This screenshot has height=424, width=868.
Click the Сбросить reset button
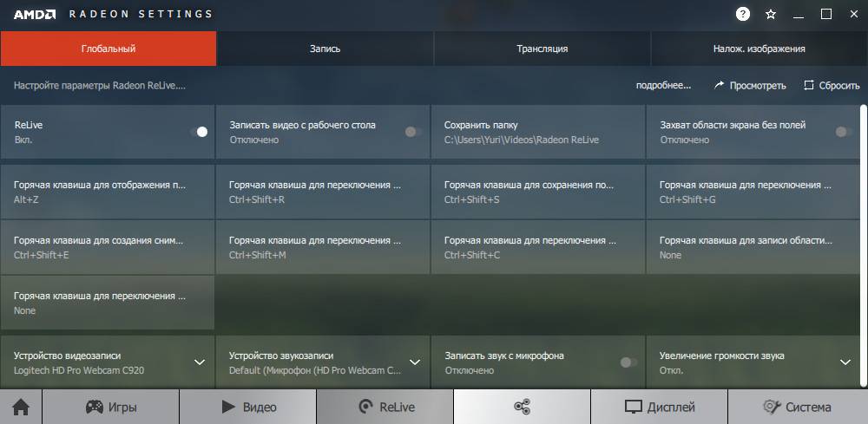[x=832, y=86]
